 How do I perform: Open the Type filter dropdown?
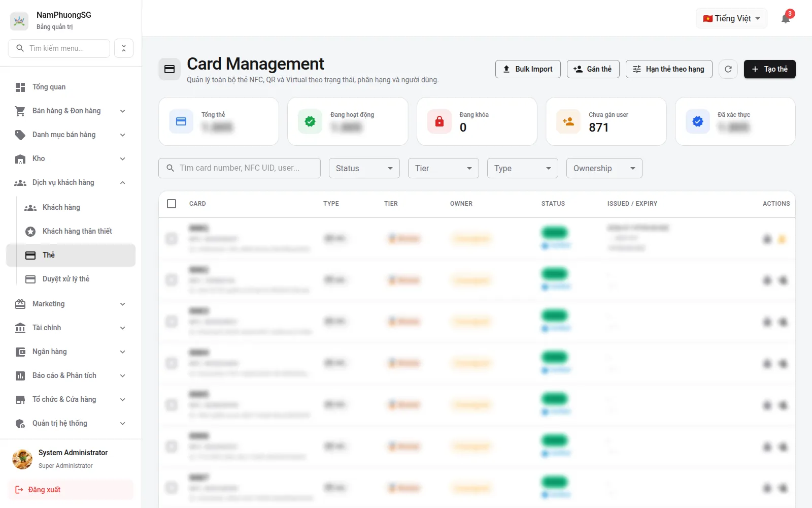pyautogui.click(x=523, y=168)
